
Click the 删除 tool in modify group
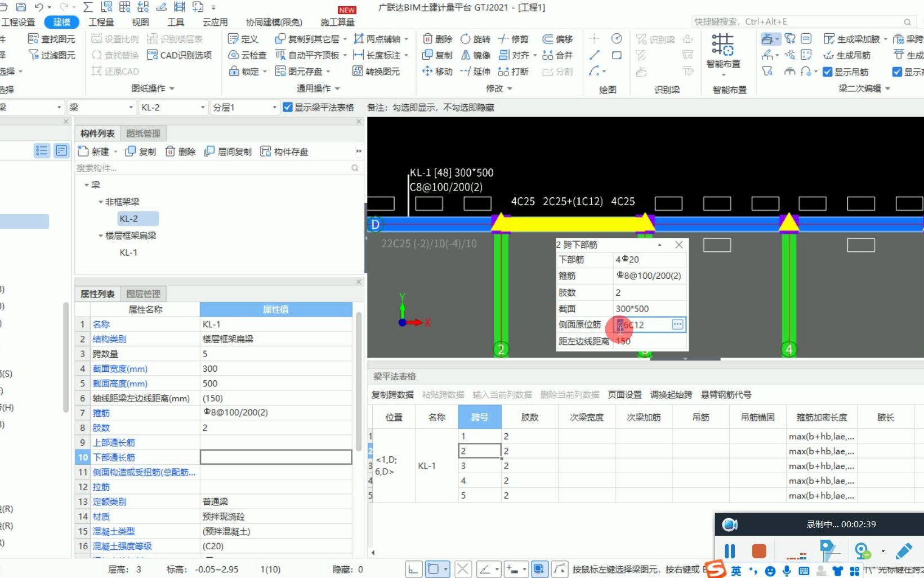438,39
